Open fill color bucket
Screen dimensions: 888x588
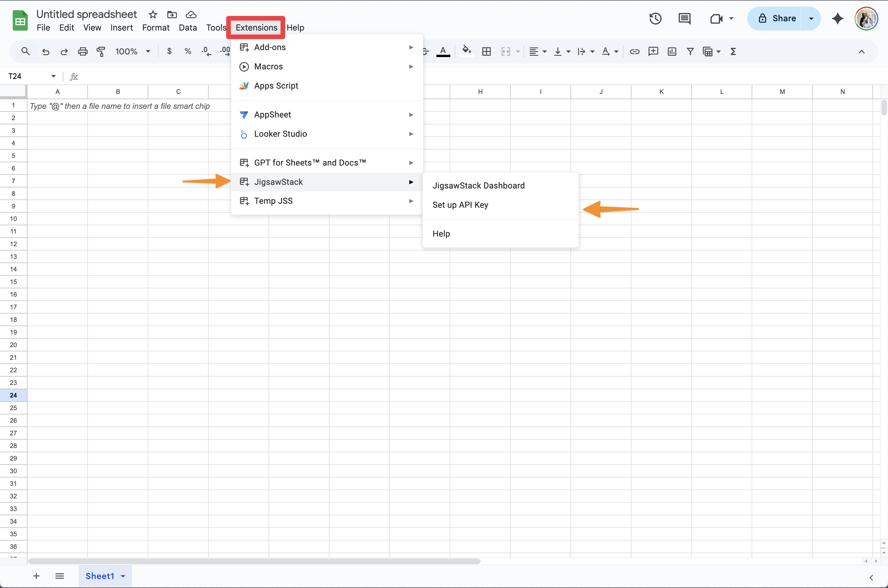pos(467,51)
